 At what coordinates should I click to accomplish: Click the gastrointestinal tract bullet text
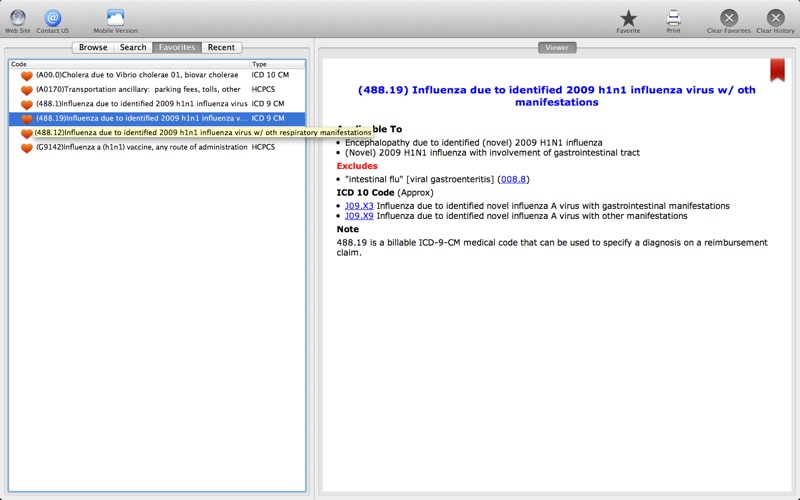coord(492,153)
